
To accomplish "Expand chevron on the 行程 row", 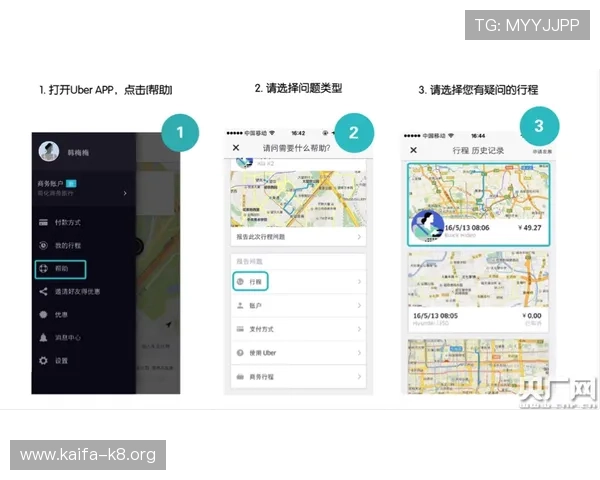I will [x=359, y=282].
